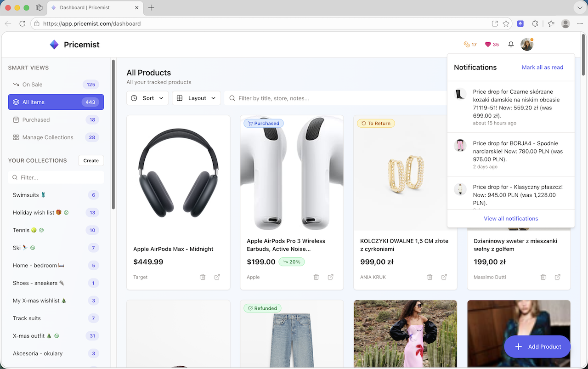Click the notification bell icon
Viewport: 588px width, 369px height.
click(511, 44)
